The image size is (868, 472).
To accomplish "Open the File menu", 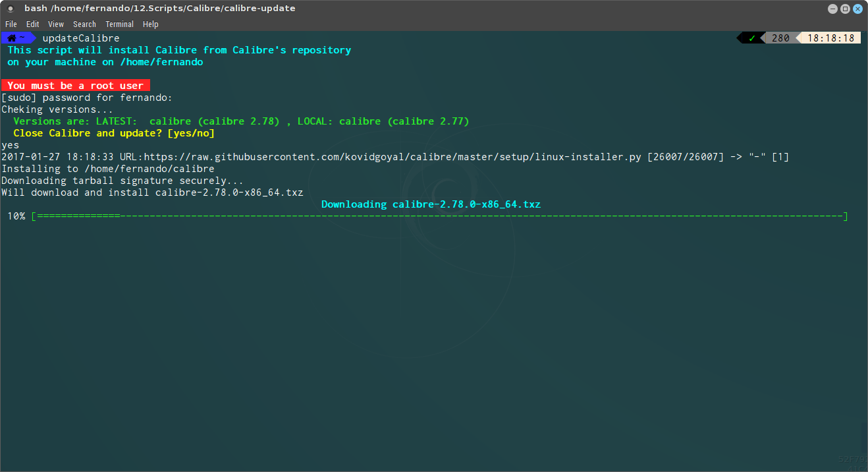I will pyautogui.click(x=11, y=24).
